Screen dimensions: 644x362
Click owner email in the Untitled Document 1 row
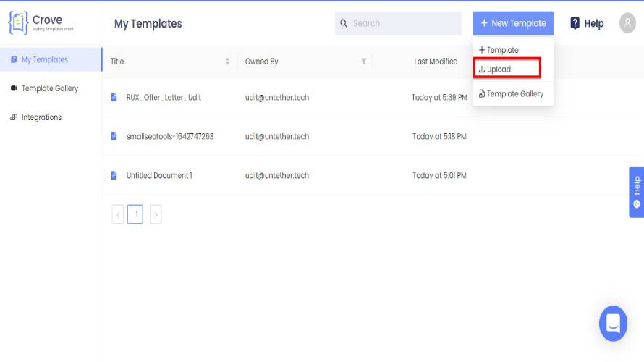pos(277,175)
